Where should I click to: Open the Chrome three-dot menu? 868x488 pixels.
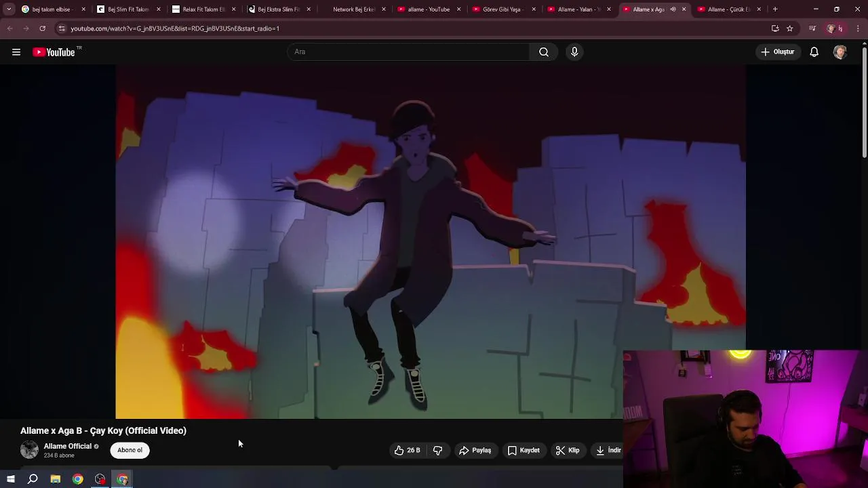[859, 28]
